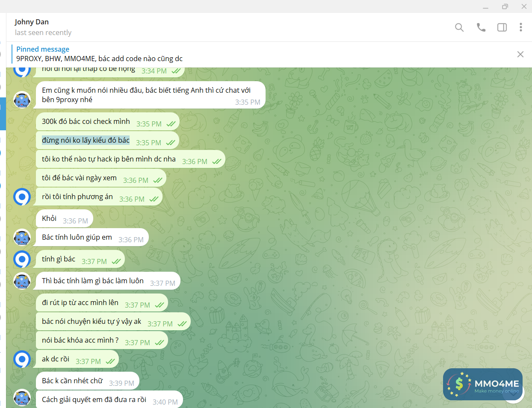Click the 'last seen recently' status text
This screenshot has height=408, width=532.
coord(43,32)
